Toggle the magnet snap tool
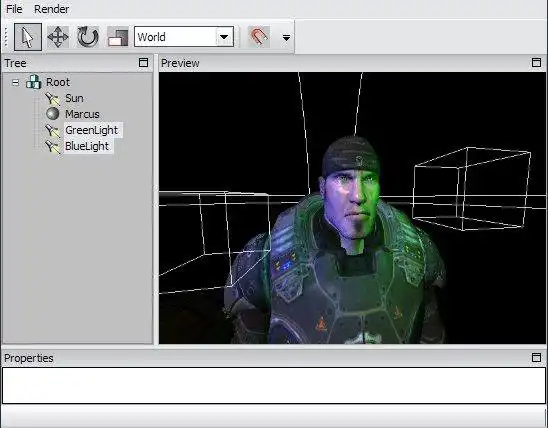Screen dimensions: 548x428 pyautogui.click(x=259, y=37)
